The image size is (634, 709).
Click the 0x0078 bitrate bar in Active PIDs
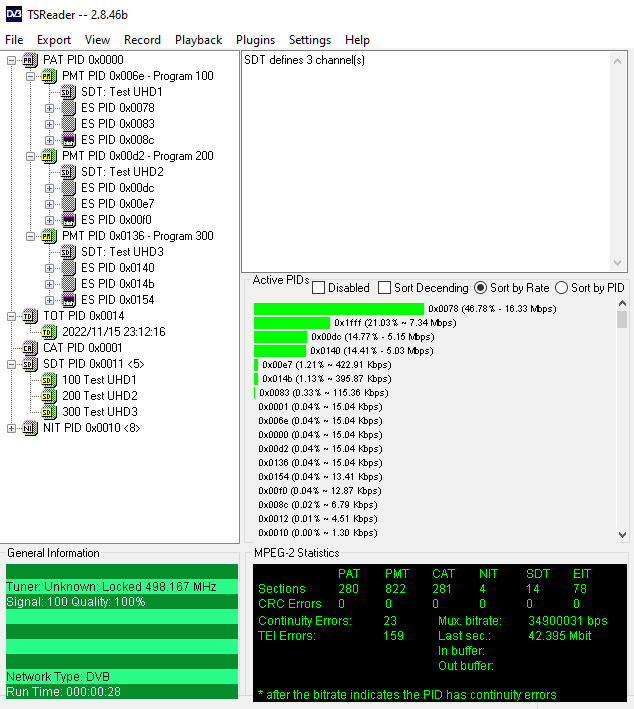pyautogui.click(x=339, y=309)
